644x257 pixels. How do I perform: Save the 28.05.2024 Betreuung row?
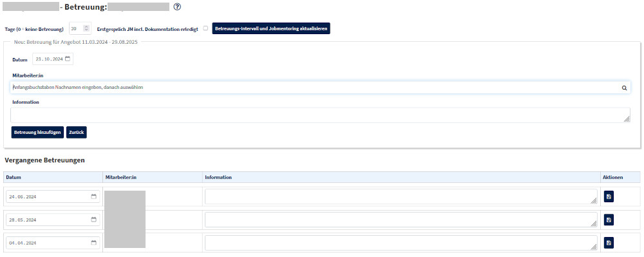pyautogui.click(x=609, y=220)
